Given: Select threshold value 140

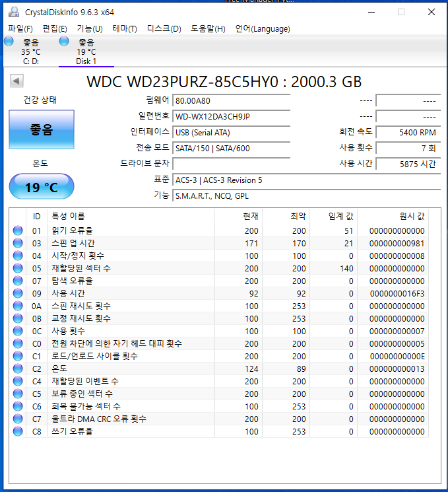Looking at the screenshot, I should (x=346, y=269).
